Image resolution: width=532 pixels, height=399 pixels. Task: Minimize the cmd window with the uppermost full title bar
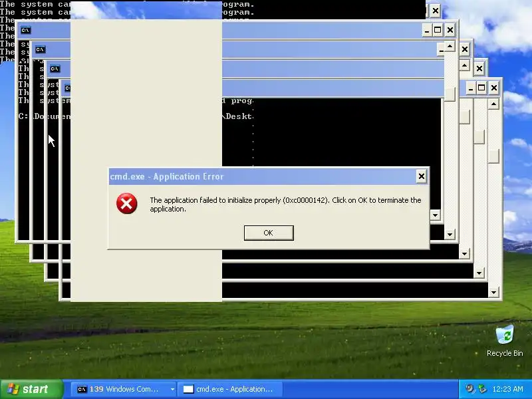[x=427, y=31]
